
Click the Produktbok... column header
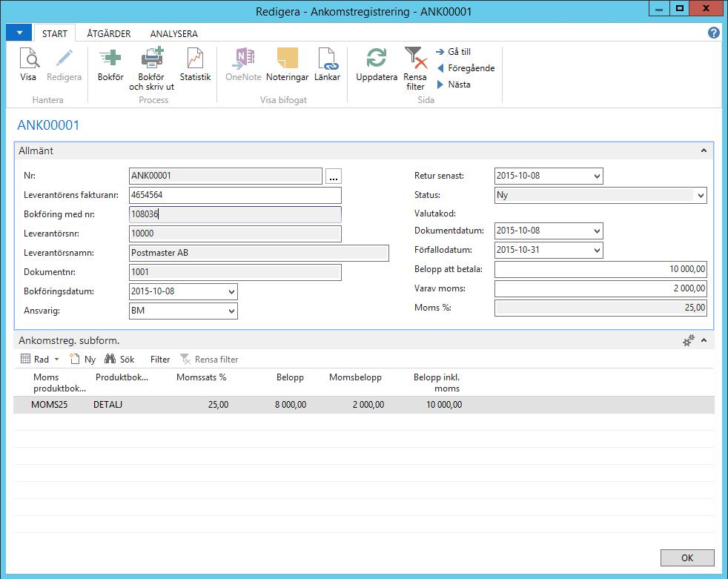(122, 377)
